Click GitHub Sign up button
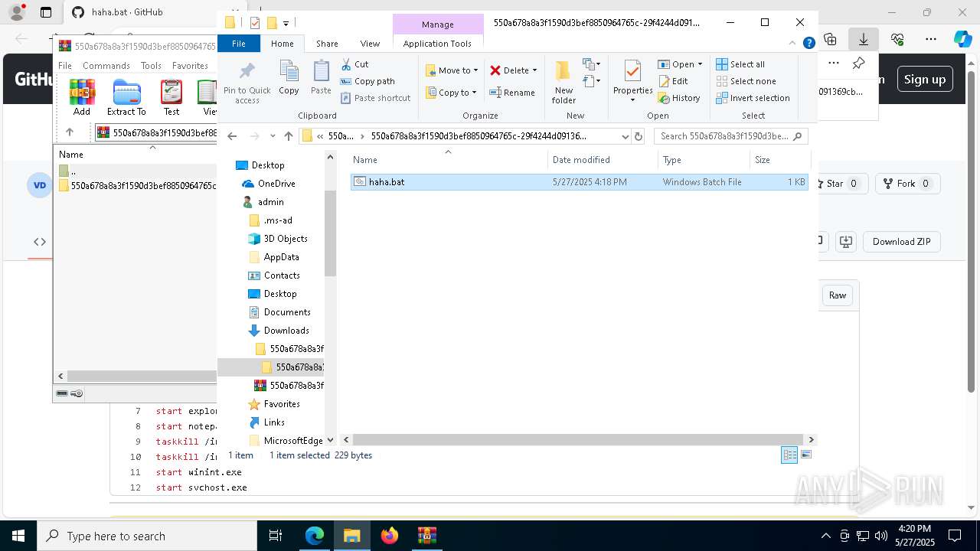This screenshot has height=551, width=980. point(924,79)
